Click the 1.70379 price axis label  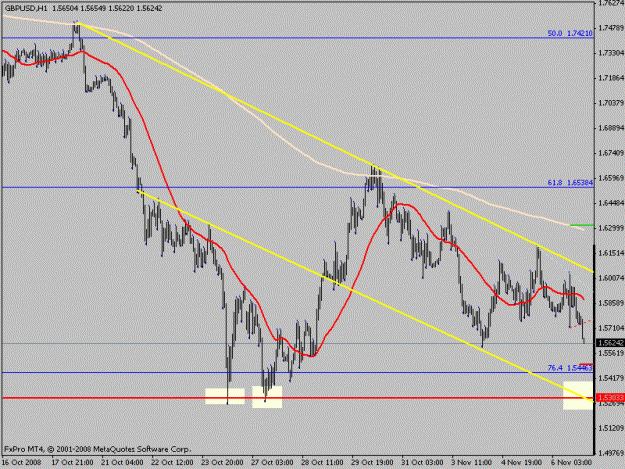click(x=611, y=103)
